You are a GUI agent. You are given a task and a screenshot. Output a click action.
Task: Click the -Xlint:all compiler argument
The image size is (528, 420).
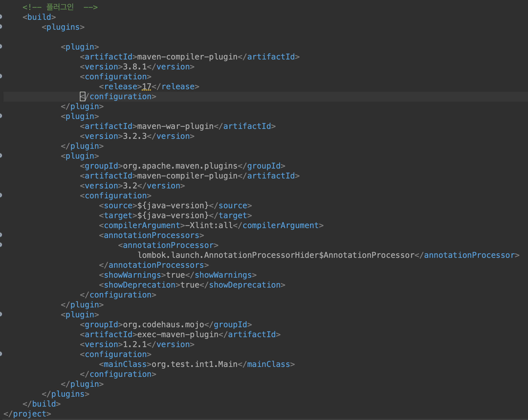coord(209,225)
